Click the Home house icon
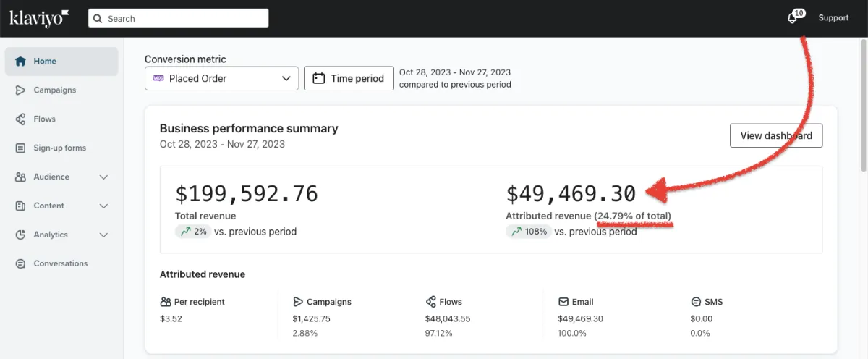The image size is (868, 359). [20, 62]
